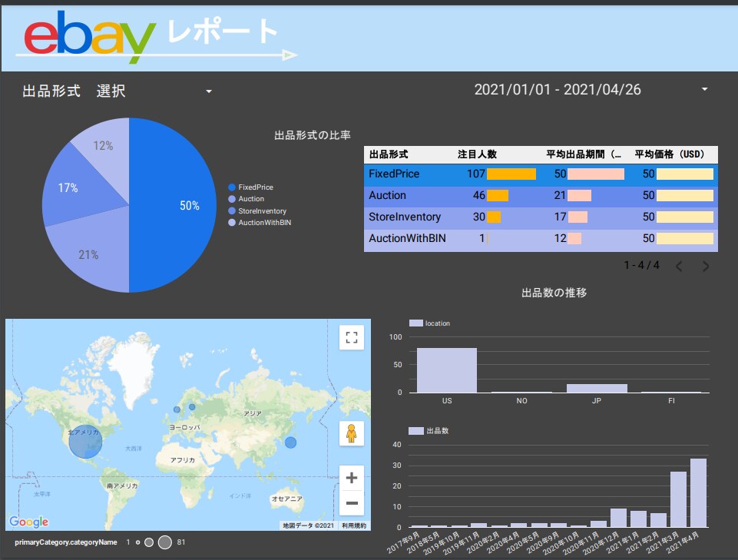Sort by the 出品形式 column header
The width and height of the screenshot is (738, 560).
pyautogui.click(x=389, y=154)
